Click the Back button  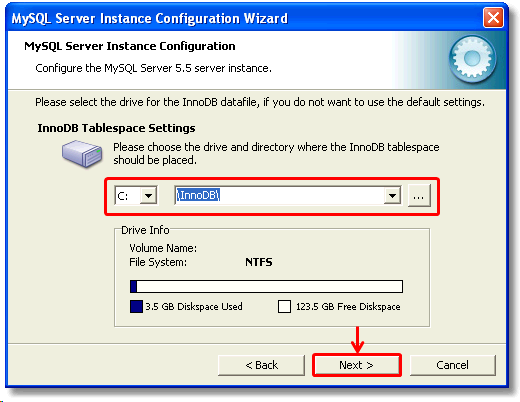(261, 365)
